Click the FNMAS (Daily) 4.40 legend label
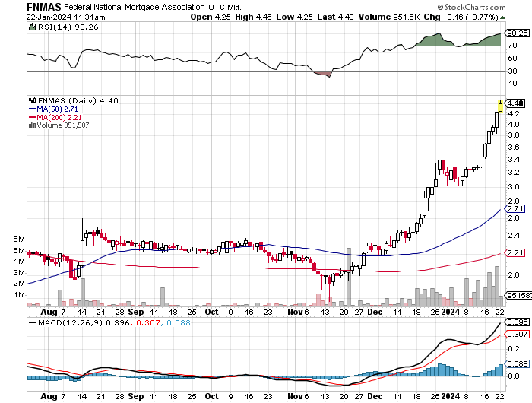The image size is (532, 403). point(78,100)
